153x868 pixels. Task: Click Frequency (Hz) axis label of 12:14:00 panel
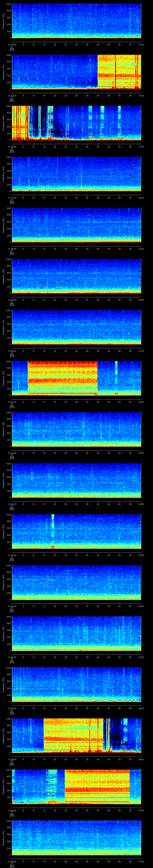(x=3, y=21)
